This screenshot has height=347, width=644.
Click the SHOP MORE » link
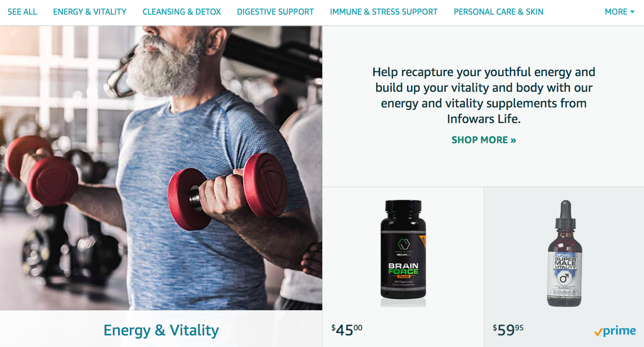pos(484,140)
